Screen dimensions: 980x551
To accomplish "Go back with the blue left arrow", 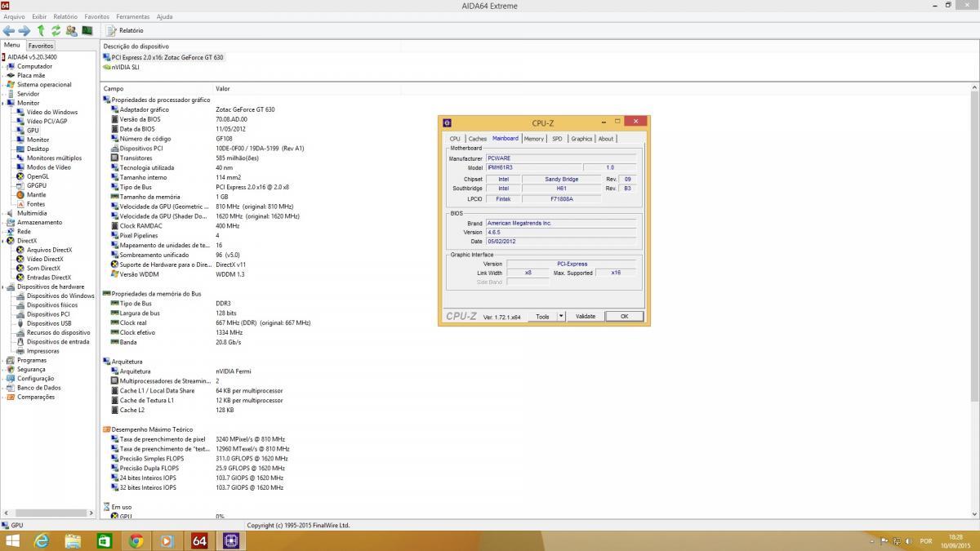I will [x=9, y=30].
